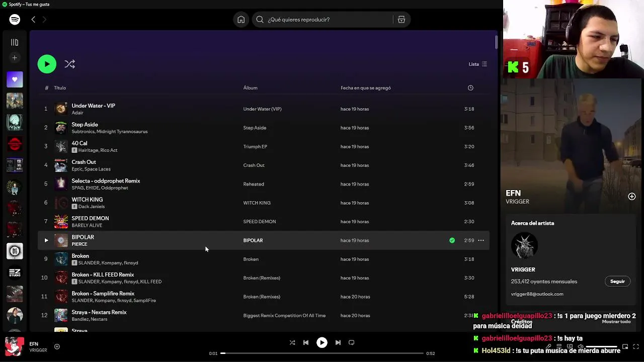This screenshot has height=362, width=644.
Task: Sort tracks by the Álbum column
Action: point(250,88)
